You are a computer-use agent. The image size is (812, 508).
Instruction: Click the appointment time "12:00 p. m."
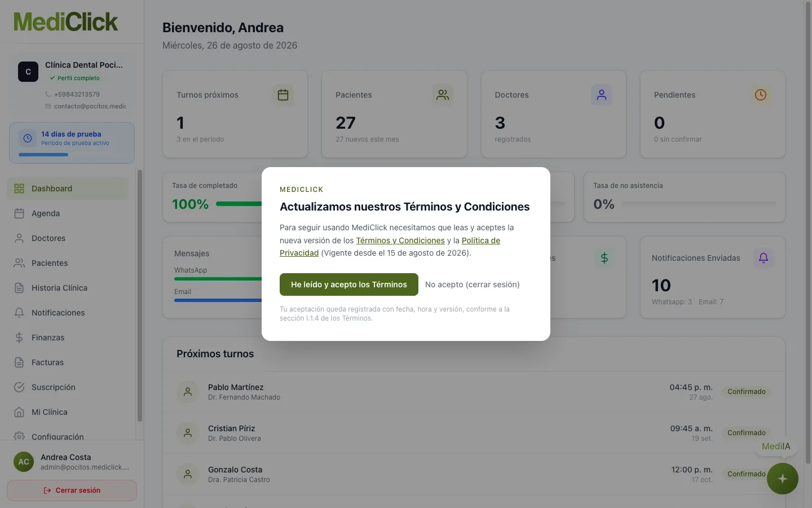coord(692,470)
